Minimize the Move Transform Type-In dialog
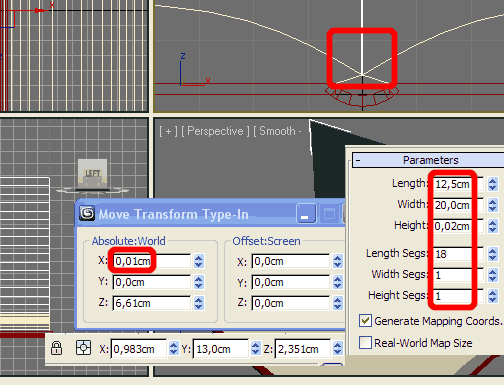 coord(306,214)
